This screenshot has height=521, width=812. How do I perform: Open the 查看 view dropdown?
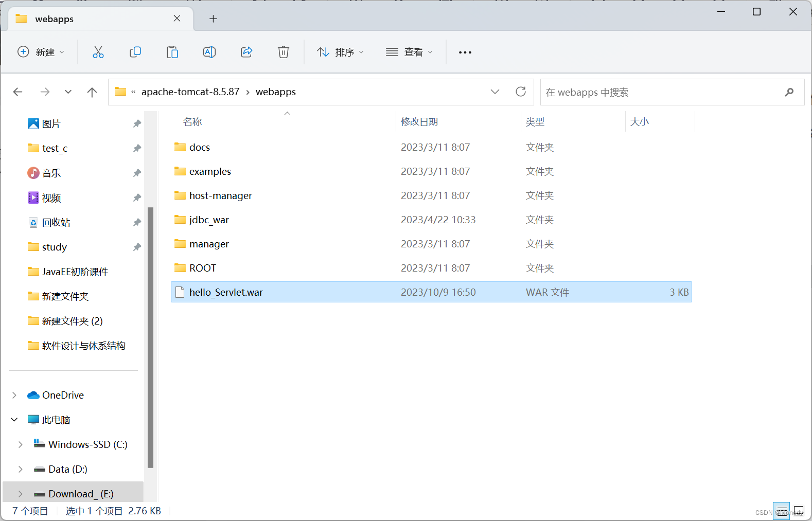point(410,52)
